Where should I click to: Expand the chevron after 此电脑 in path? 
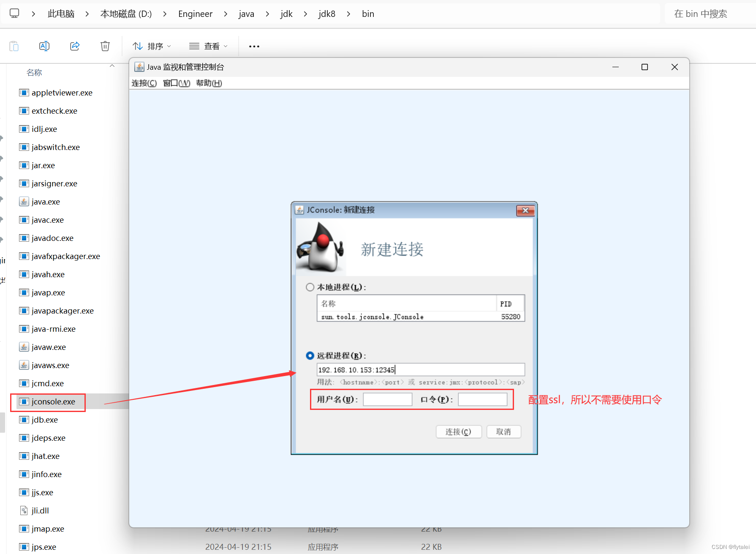point(87,14)
